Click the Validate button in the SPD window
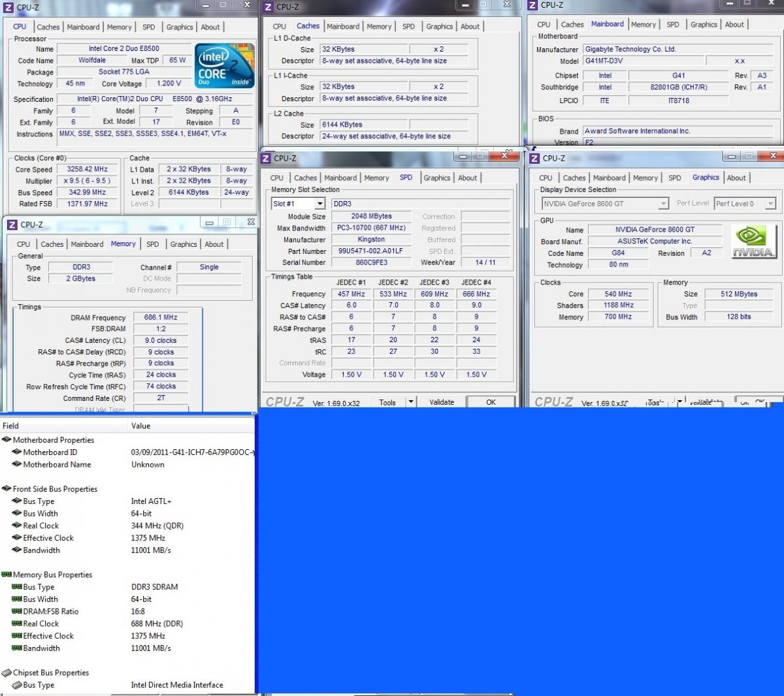This screenshot has height=696, width=784. pyautogui.click(x=442, y=402)
